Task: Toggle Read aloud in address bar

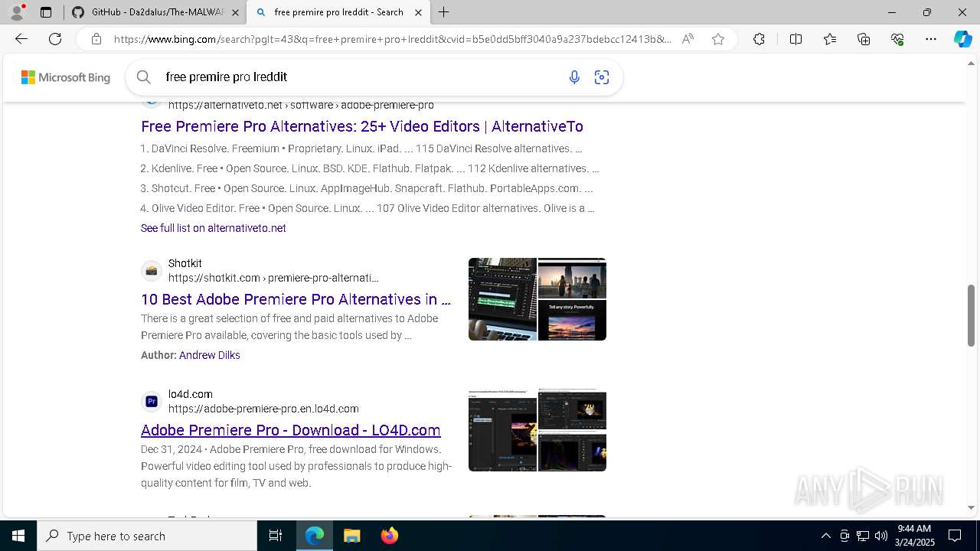Action: tap(688, 39)
